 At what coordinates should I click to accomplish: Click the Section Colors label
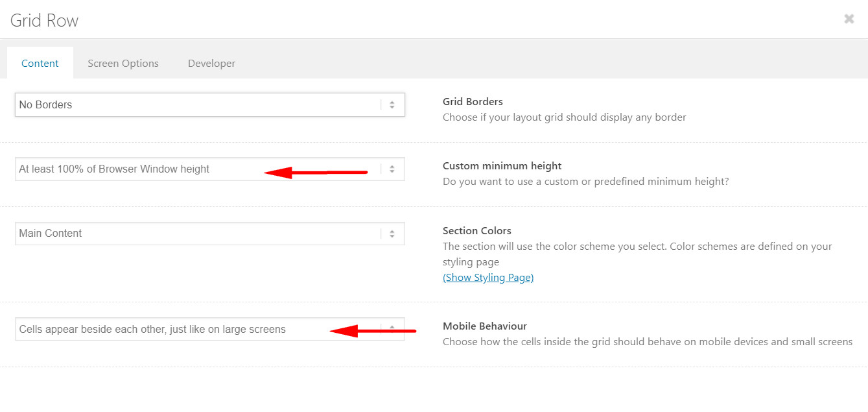tap(477, 230)
